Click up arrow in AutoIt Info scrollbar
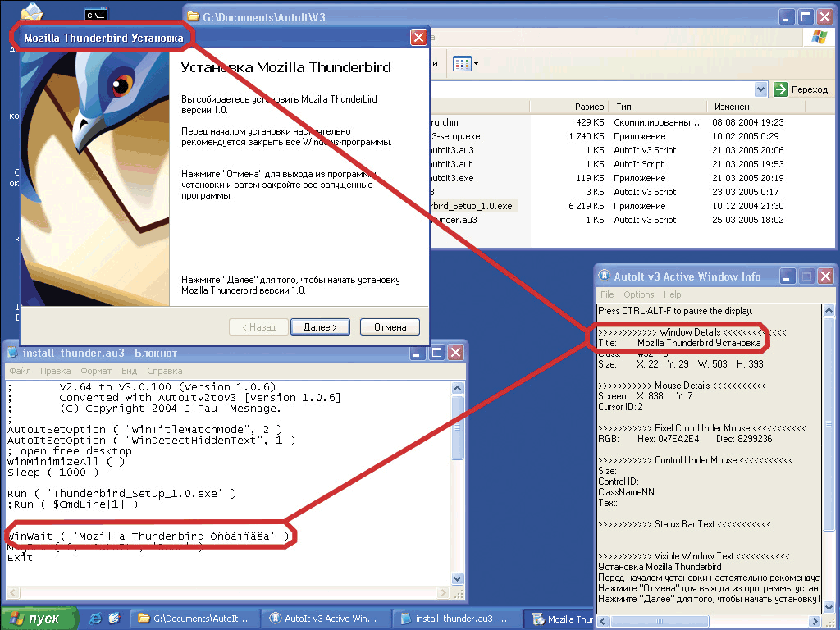840x630 pixels. (x=829, y=310)
